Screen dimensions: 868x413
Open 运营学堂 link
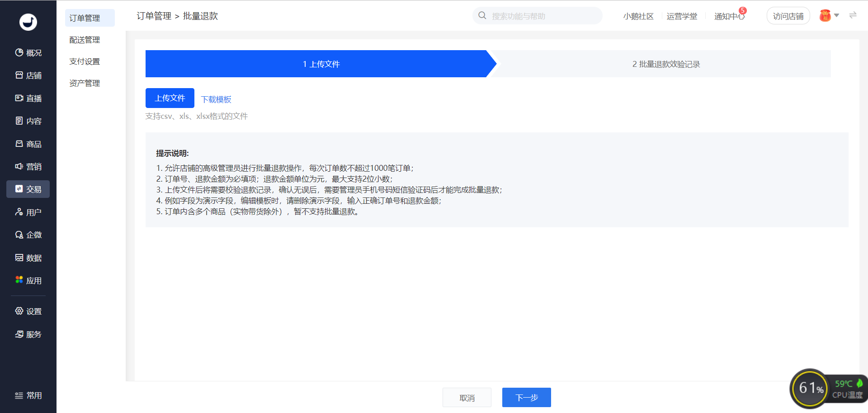tap(682, 16)
